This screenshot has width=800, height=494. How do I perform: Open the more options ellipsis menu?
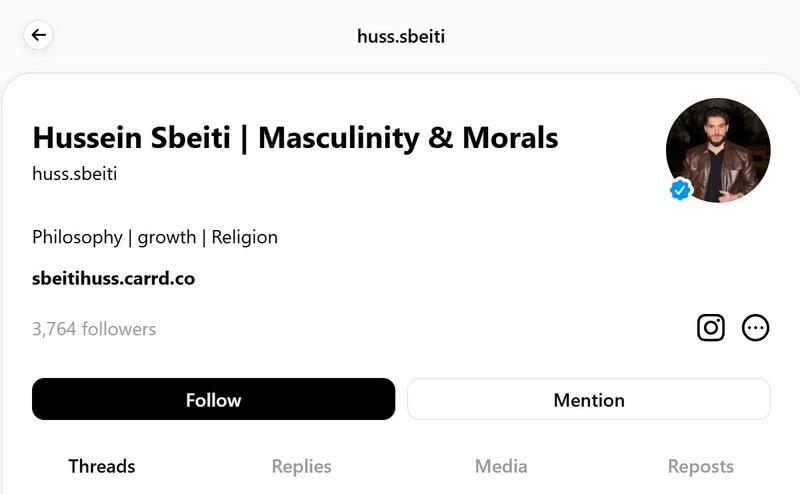(756, 328)
